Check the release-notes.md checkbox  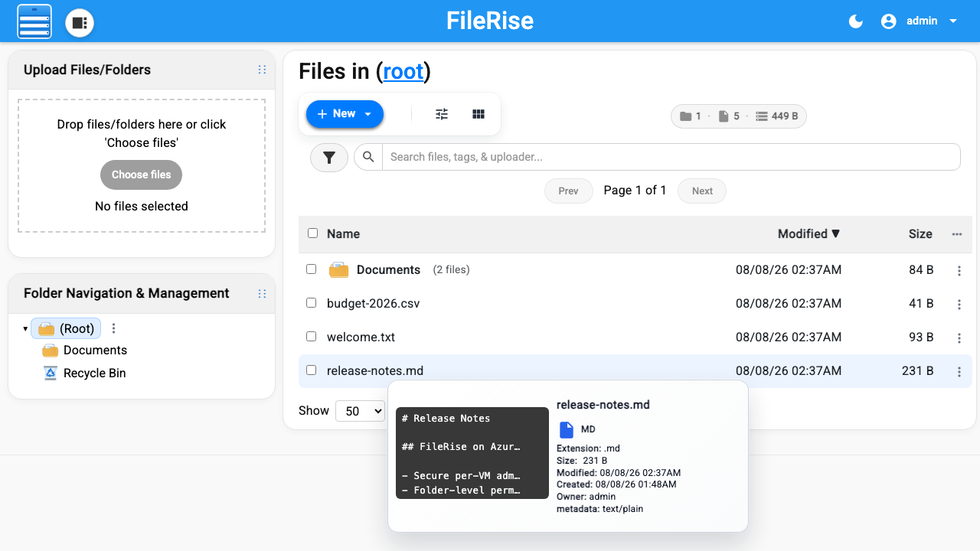point(311,370)
